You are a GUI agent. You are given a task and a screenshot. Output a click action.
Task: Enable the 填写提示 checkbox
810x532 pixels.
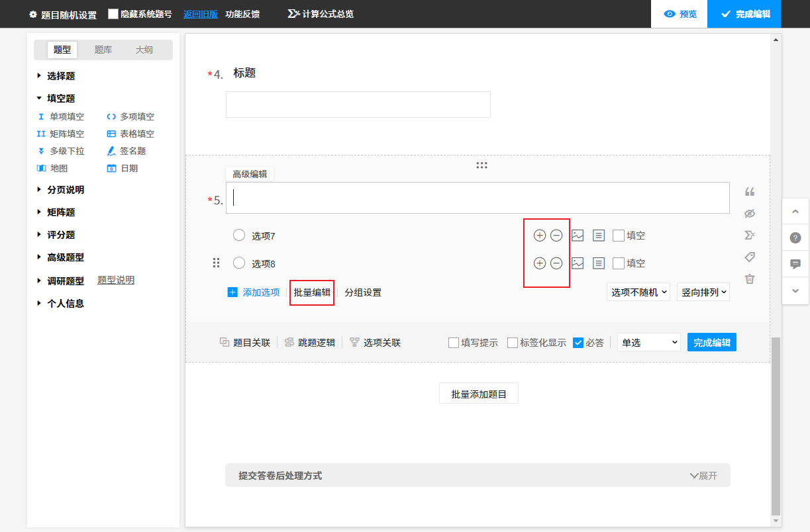coord(454,343)
